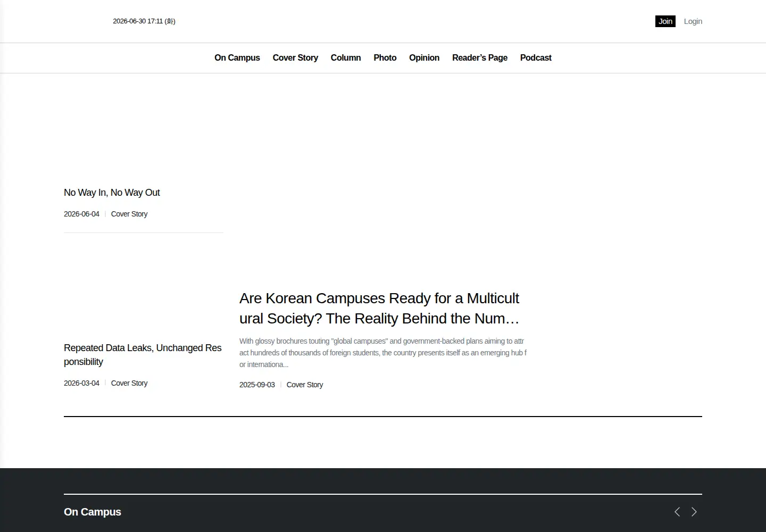The height and width of the screenshot is (532, 766).
Task: Click Cover Story tag under 'No Way In, No Way Out'
Action: click(129, 214)
